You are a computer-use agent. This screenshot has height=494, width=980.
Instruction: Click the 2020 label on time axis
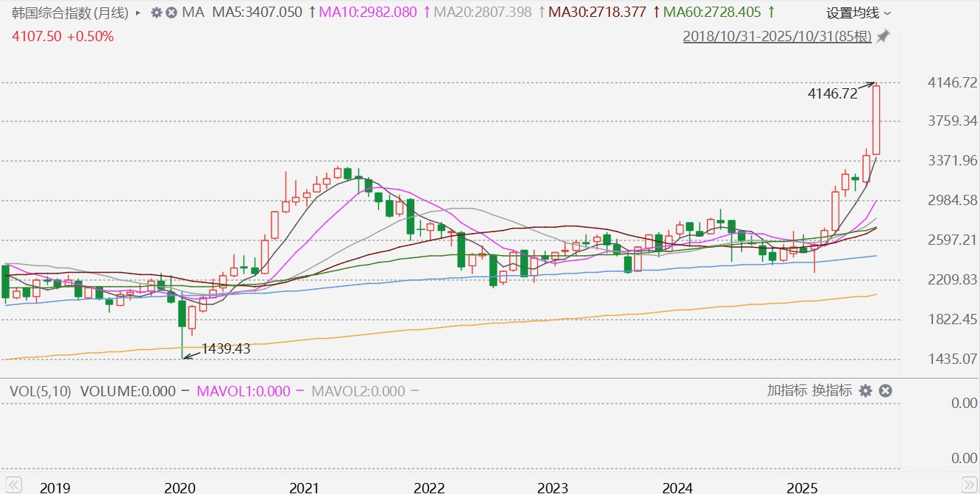(180, 487)
